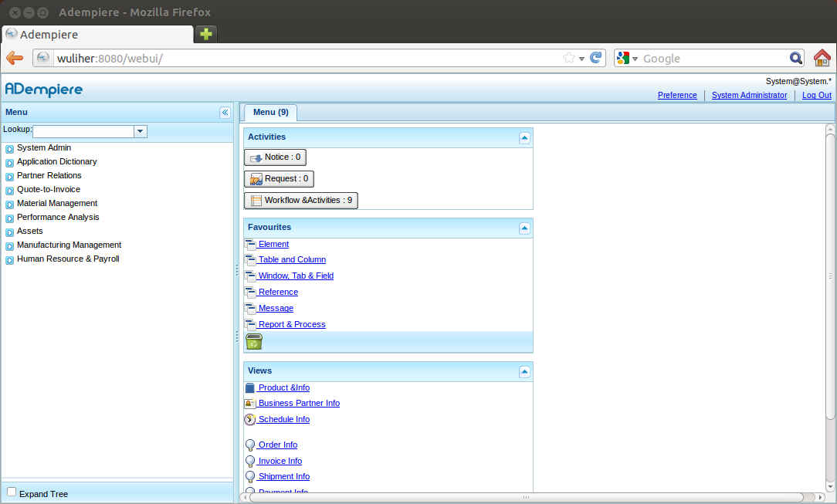Click the Table and Column window icon

click(x=250, y=260)
